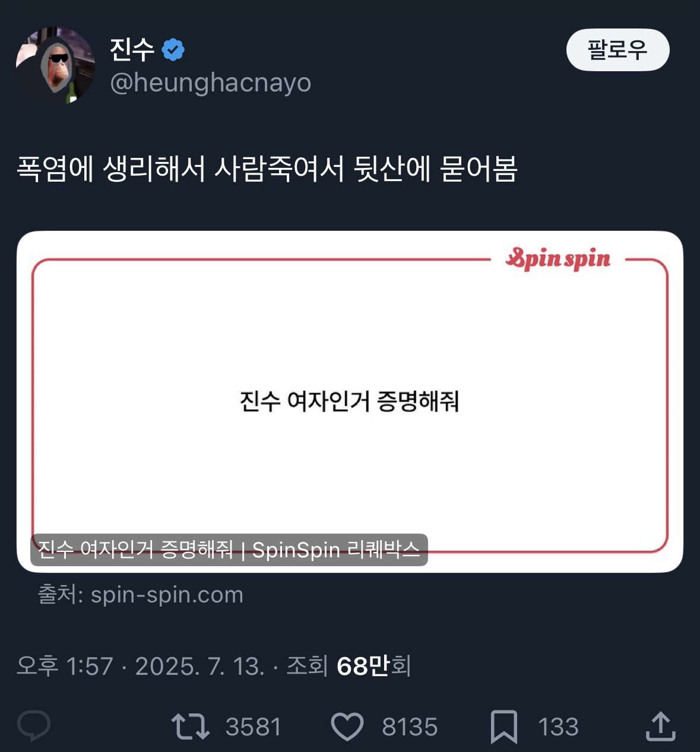Follow the account with 팔로우 button

click(617, 50)
